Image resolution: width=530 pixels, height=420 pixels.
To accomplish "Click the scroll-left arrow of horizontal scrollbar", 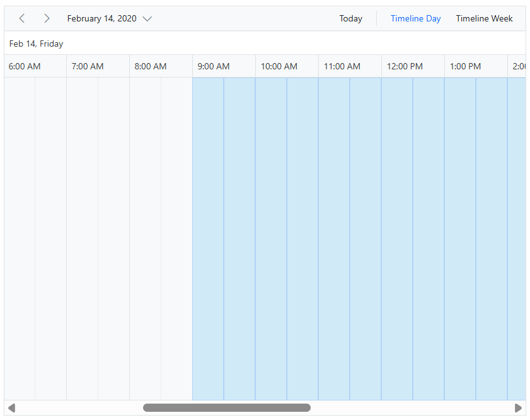I will (x=11, y=408).
